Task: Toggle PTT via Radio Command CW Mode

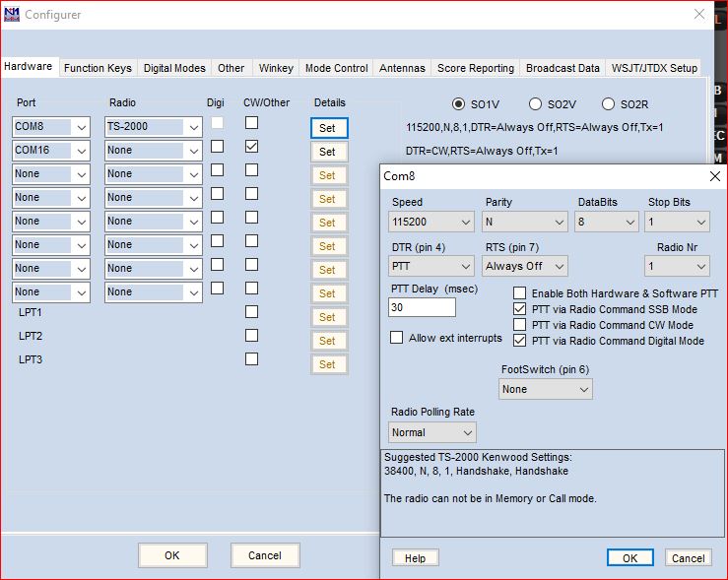Action: coord(520,325)
